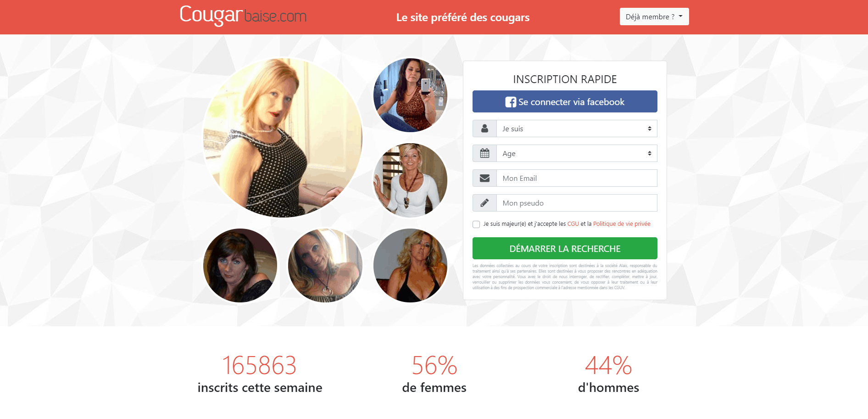
Task: Click the Cougarbaise.com logo
Action: pos(243,16)
